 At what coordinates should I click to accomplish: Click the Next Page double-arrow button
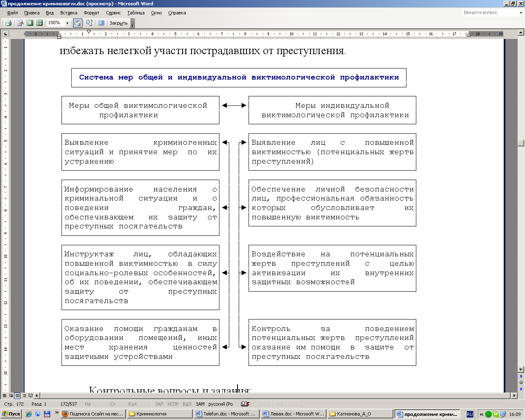(521, 389)
